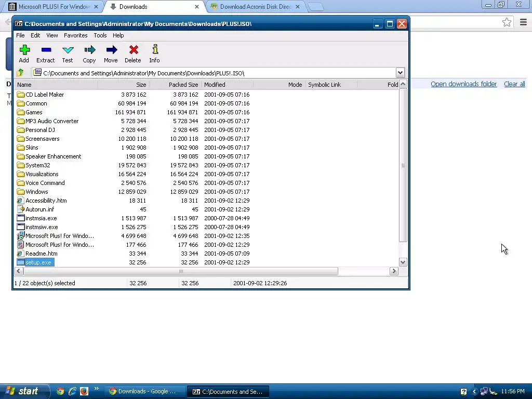Select the setup.exe file icon
This screenshot has height=399, width=532.
pos(21,262)
